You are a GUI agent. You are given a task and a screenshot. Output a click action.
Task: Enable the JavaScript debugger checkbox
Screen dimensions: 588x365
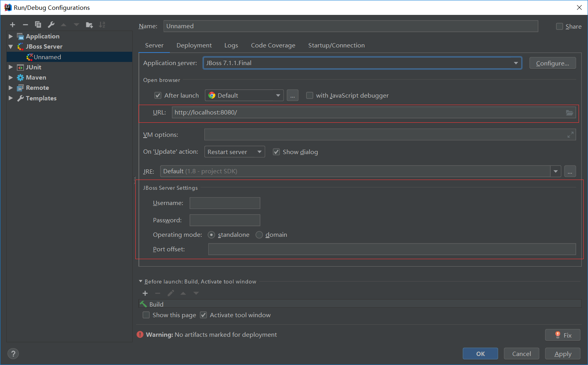[309, 95]
